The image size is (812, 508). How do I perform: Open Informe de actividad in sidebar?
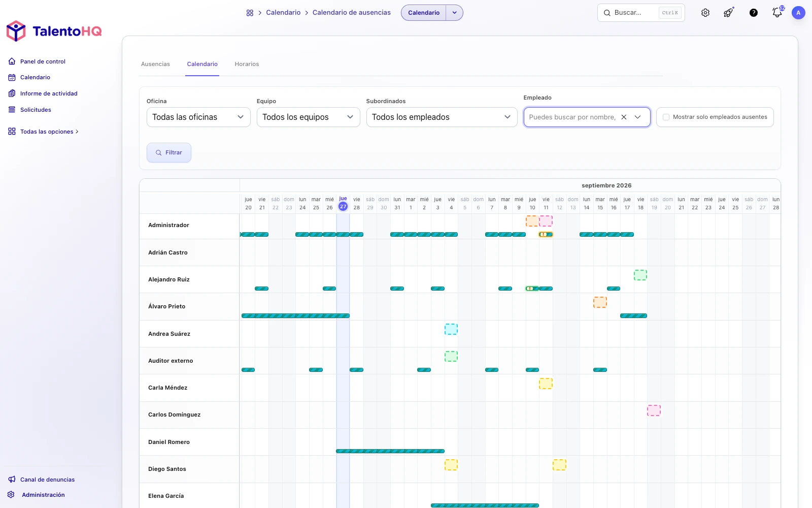[49, 93]
